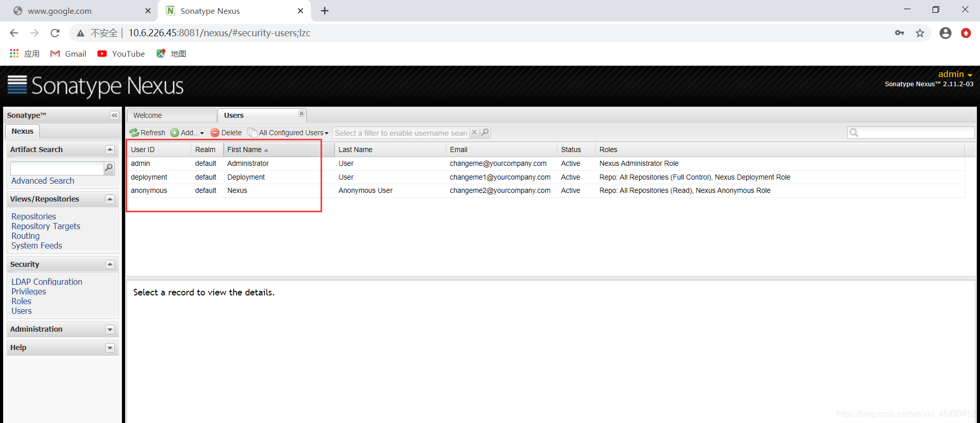
Task: Select the Users tab
Action: [262, 115]
